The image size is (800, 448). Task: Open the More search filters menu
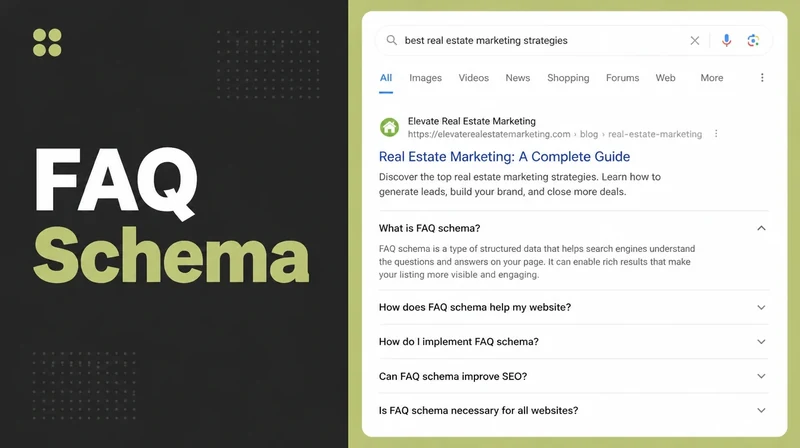[712, 78]
